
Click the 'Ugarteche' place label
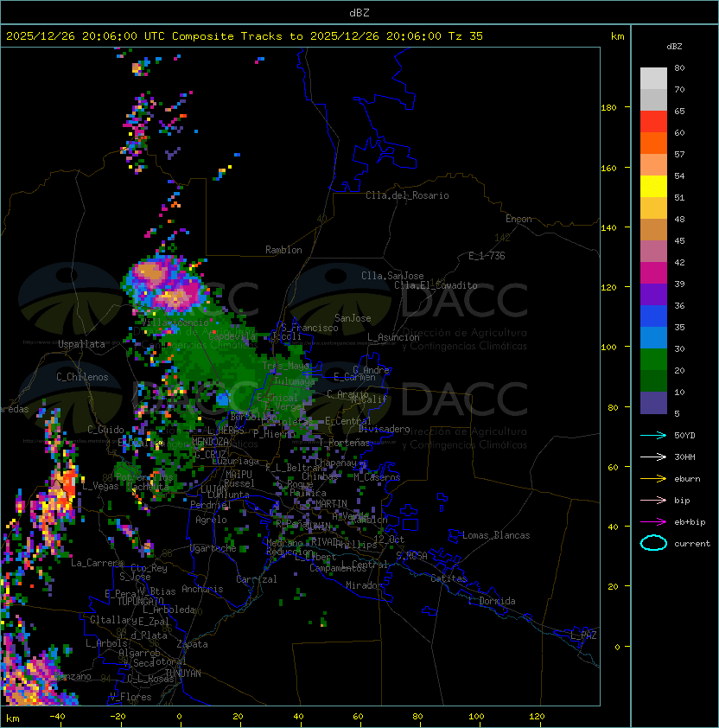click(213, 548)
